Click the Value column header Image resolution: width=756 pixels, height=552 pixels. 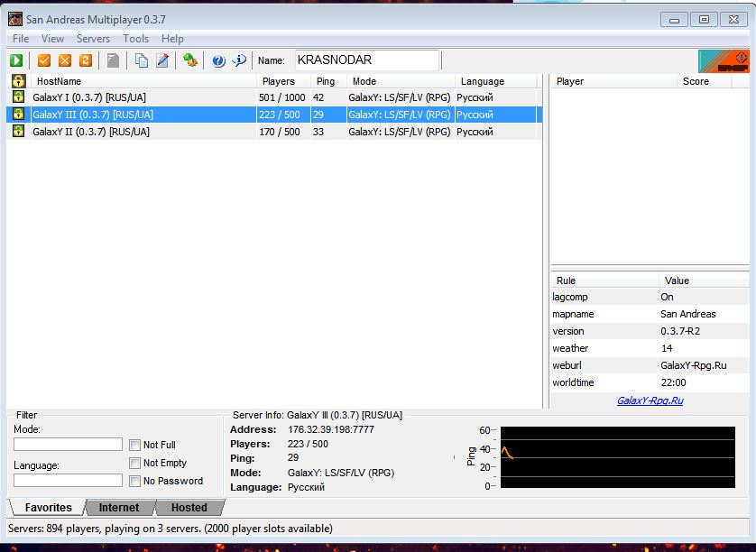(704, 281)
